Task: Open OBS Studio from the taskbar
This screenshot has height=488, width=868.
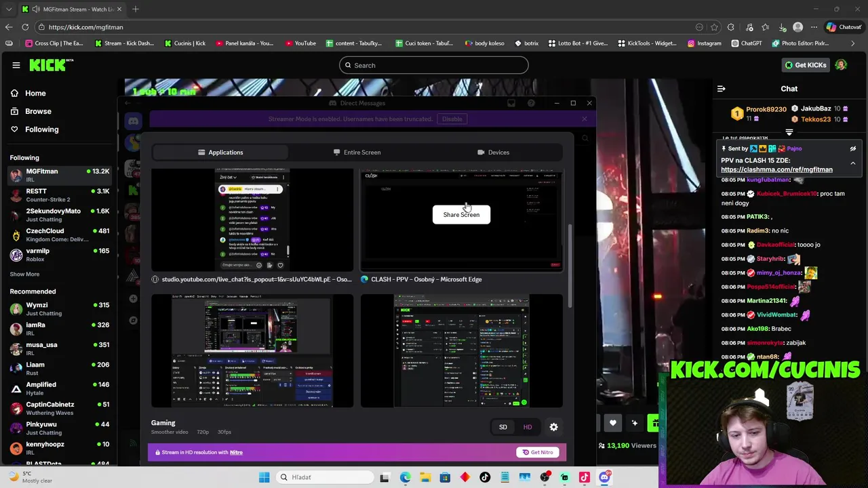Action: 545,477
